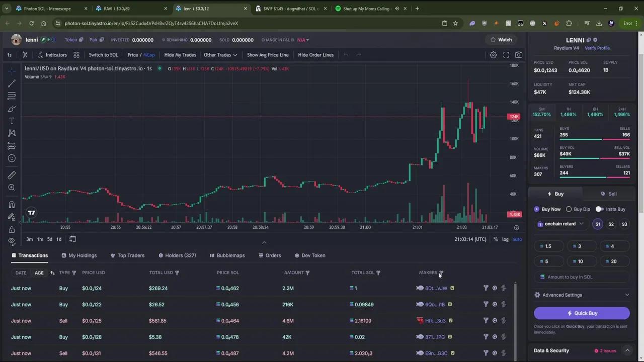Select the 3m time range
The width and height of the screenshot is (644, 362).
tap(30, 239)
